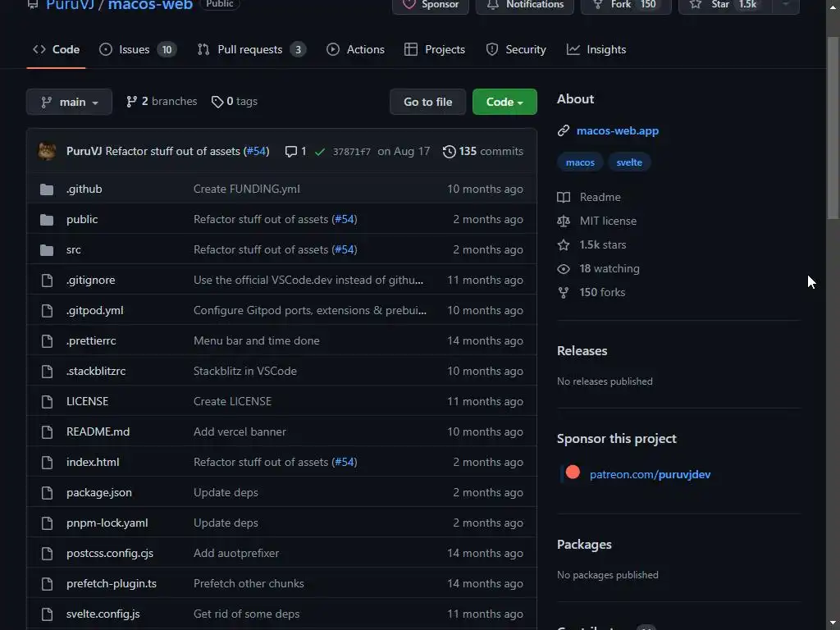Click the Issues circle icon
The height and width of the screenshot is (630, 840).
point(106,49)
